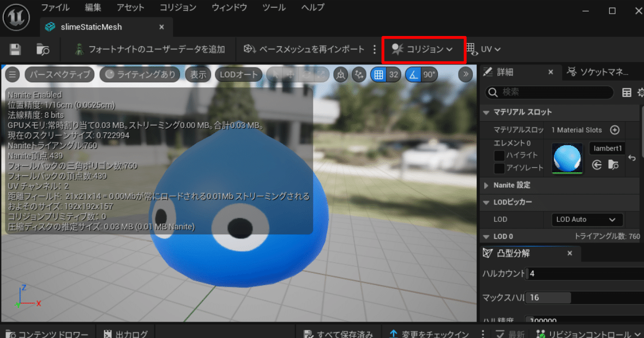
Task: Select the slimeStaticMesh editor tab
Action: (x=91, y=27)
